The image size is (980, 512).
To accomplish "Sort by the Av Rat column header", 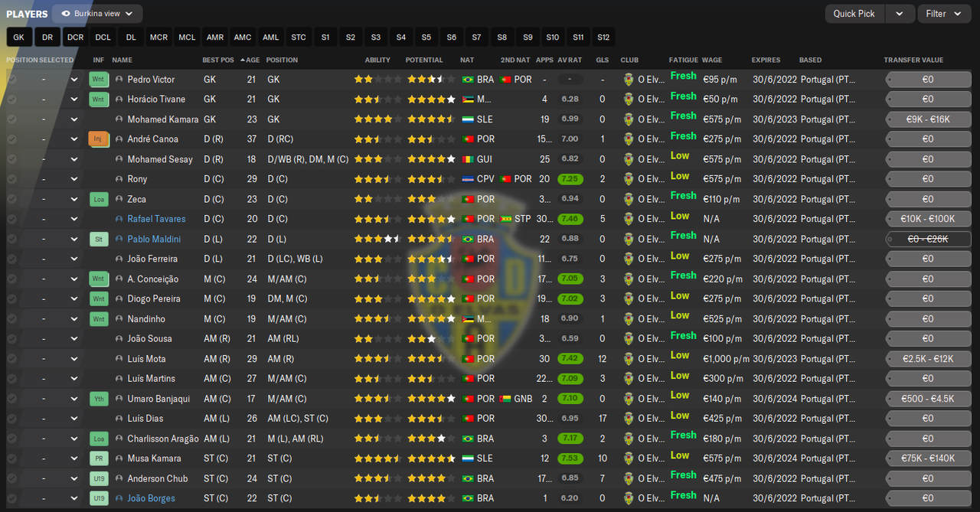I will tap(569, 60).
